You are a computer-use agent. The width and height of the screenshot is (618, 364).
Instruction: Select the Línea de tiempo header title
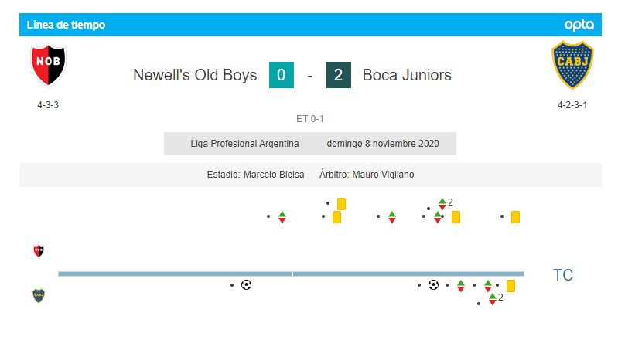pos(66,25)
